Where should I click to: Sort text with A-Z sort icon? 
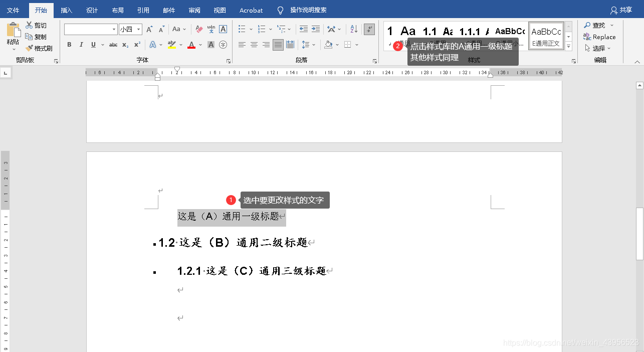(x=354, y=29)
